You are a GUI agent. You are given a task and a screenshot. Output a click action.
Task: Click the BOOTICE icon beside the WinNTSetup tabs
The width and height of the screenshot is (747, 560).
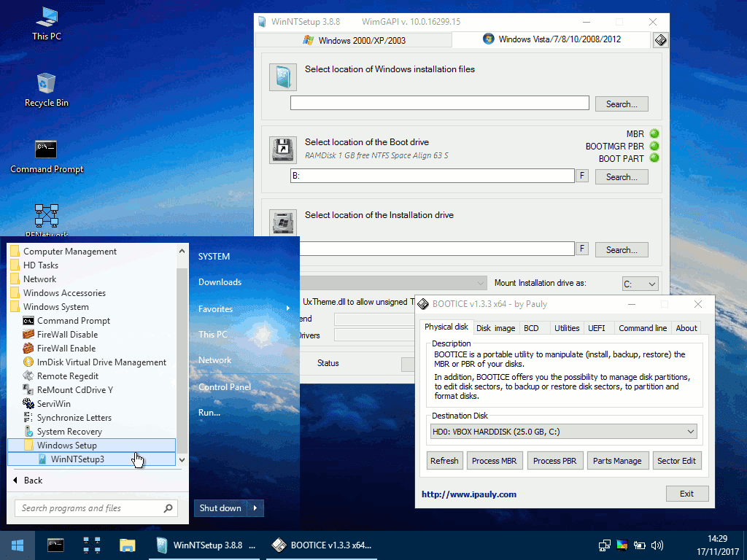(x=660, y=40)
